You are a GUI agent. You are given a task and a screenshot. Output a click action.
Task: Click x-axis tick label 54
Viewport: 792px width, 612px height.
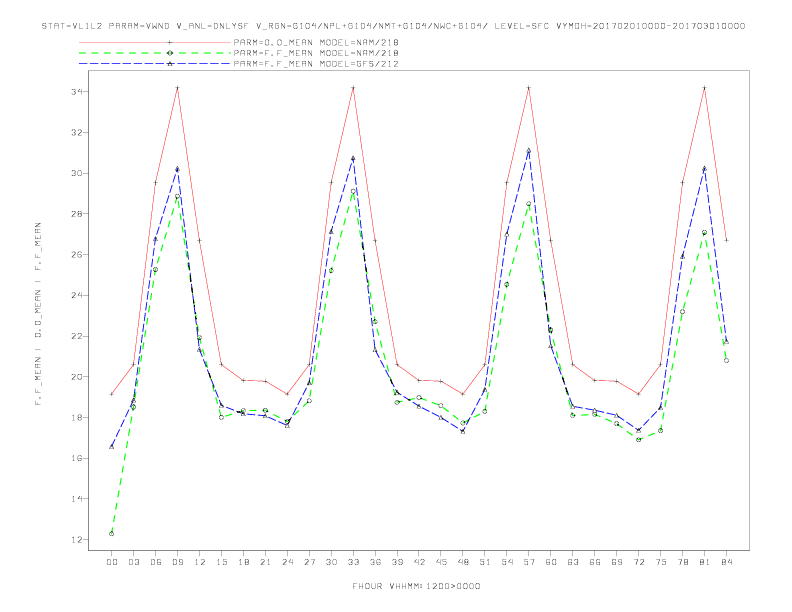click(507, 562)
